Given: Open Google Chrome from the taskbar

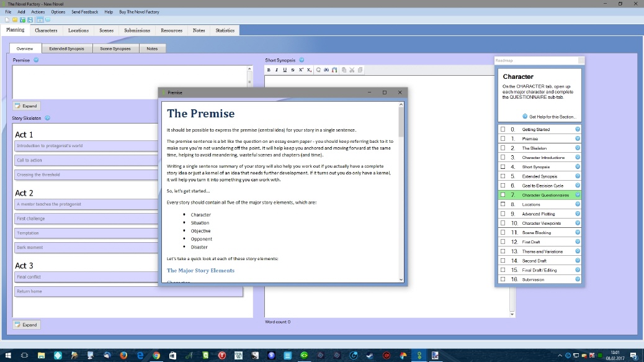Looking at the screenshot, I should pos(156,355).
